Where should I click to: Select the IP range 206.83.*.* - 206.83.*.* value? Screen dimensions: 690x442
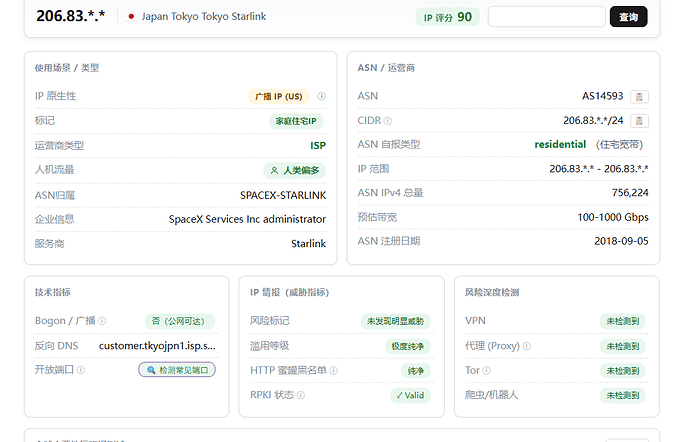pyautogui.click(x=598, y=169)
